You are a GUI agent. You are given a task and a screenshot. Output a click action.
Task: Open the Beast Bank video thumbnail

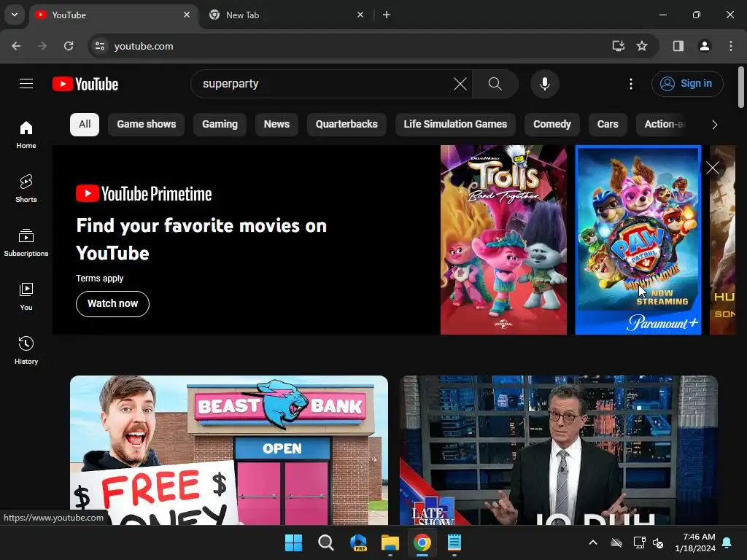tap(228, 451)
